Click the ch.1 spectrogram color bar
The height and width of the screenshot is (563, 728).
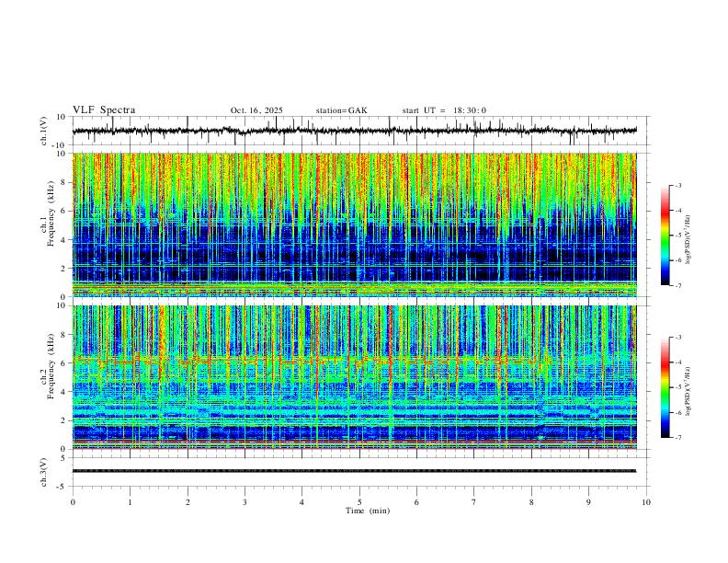pos(665,236)
